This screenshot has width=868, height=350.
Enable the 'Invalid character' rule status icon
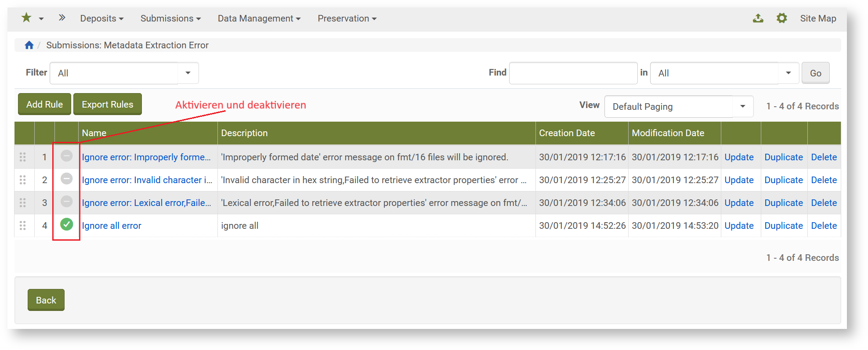[x=66, y=179]
